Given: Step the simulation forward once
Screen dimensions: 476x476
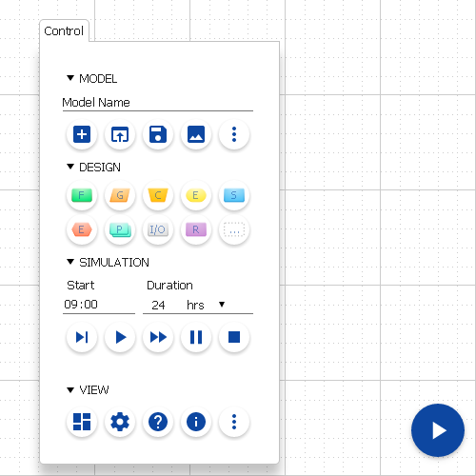Looking at the screenshot, I should 82,337.
